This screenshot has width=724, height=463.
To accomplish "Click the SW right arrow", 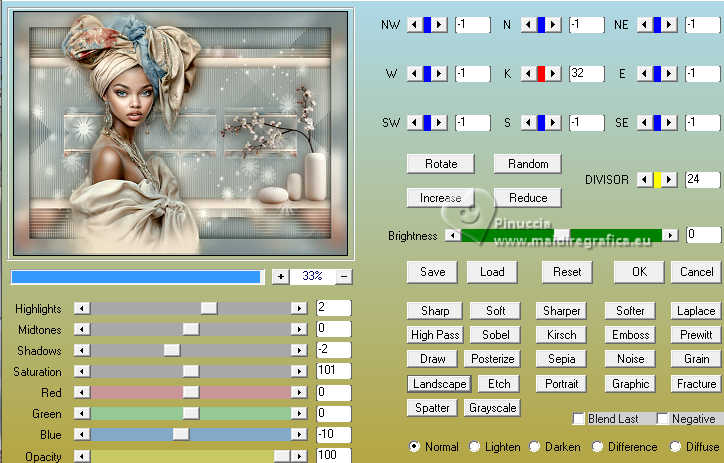I will [440, 123].
